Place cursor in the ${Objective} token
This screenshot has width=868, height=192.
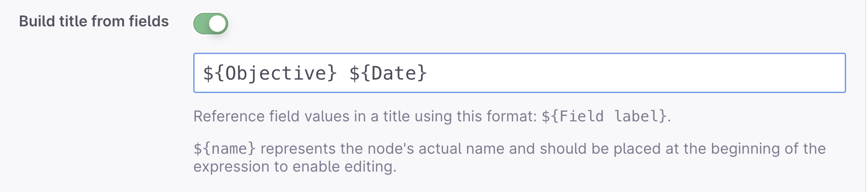pyautogui.click(x=270, y=73)
